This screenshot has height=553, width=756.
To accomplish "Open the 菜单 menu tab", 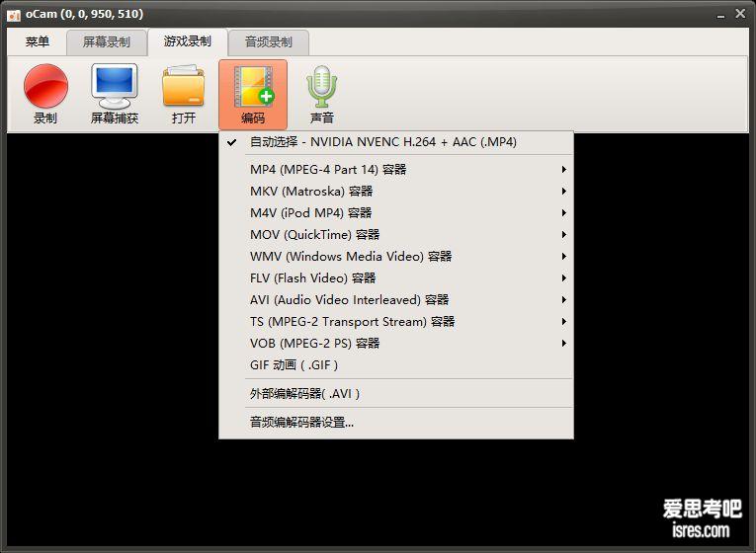I will (38, 41).
